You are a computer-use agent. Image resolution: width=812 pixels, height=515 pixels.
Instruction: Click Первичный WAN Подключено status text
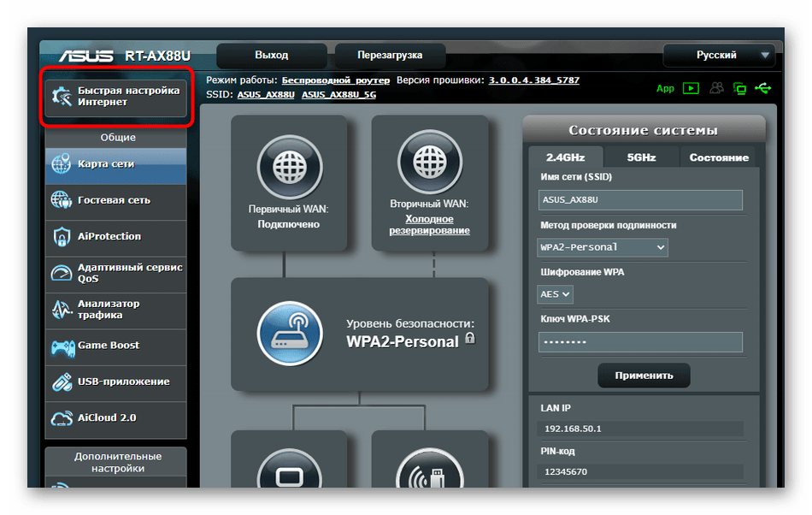288,216
